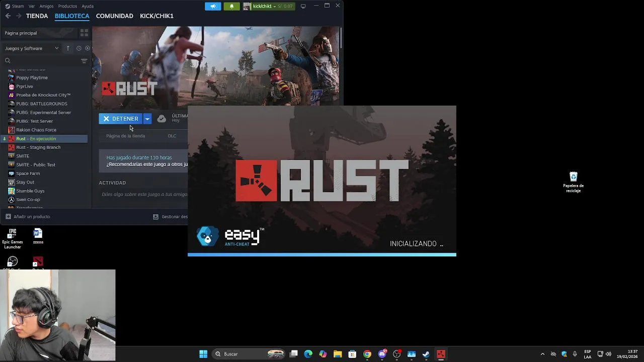Click cloud sync status icon
The width and height of the screenshot is (644, 362).
pos(162,119)
